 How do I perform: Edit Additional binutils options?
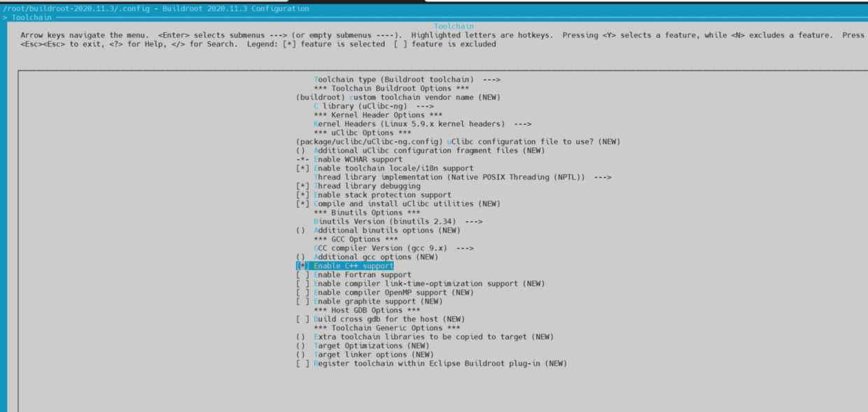pos(378,230)
